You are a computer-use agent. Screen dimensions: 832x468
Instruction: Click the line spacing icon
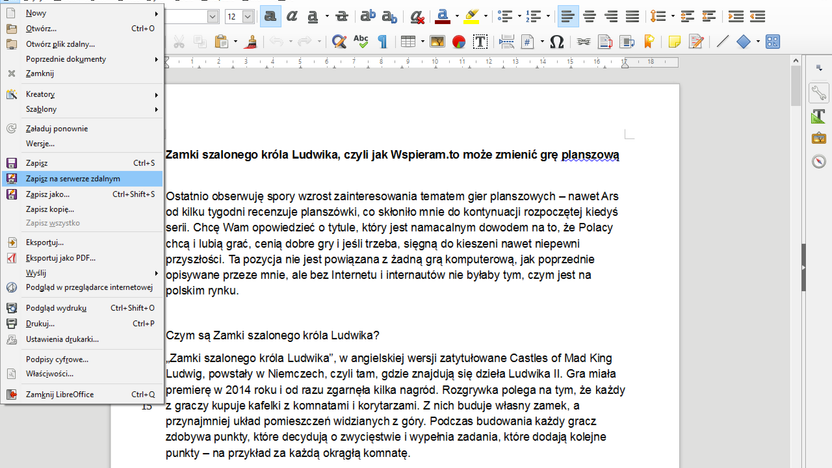pyautogui.click(x=658, y=16)
